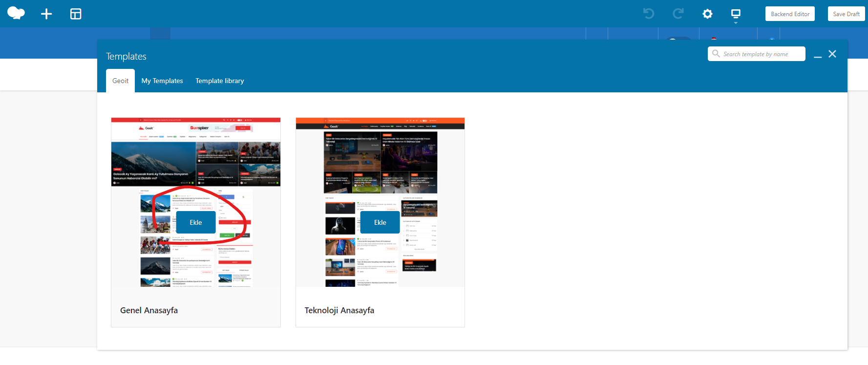
Task: Open page settings gear icon
Action: 707,14
